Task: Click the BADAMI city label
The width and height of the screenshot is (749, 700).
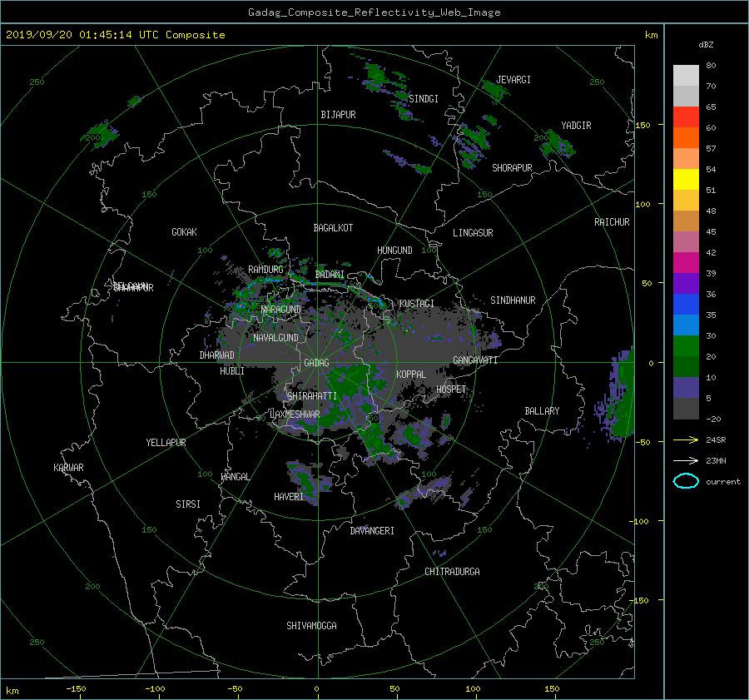Action: [330, 275]
